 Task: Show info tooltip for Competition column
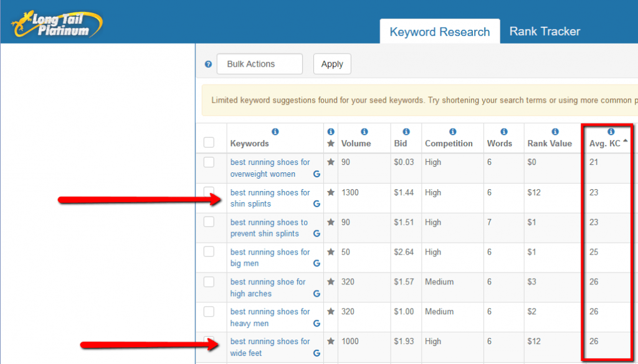(452, 132)
